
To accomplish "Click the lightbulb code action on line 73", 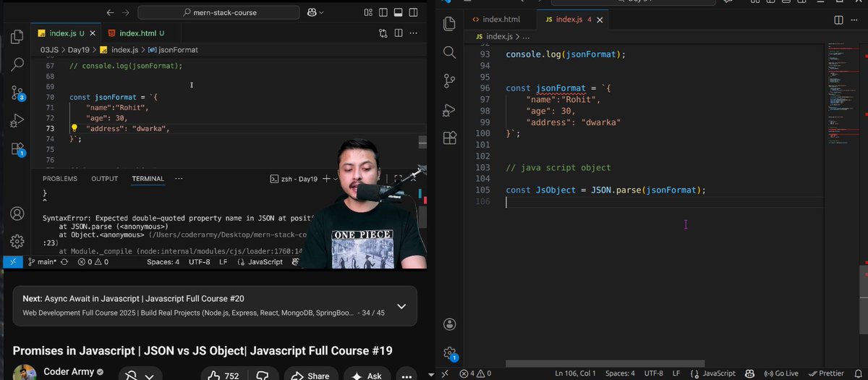I will coord(74,128).
